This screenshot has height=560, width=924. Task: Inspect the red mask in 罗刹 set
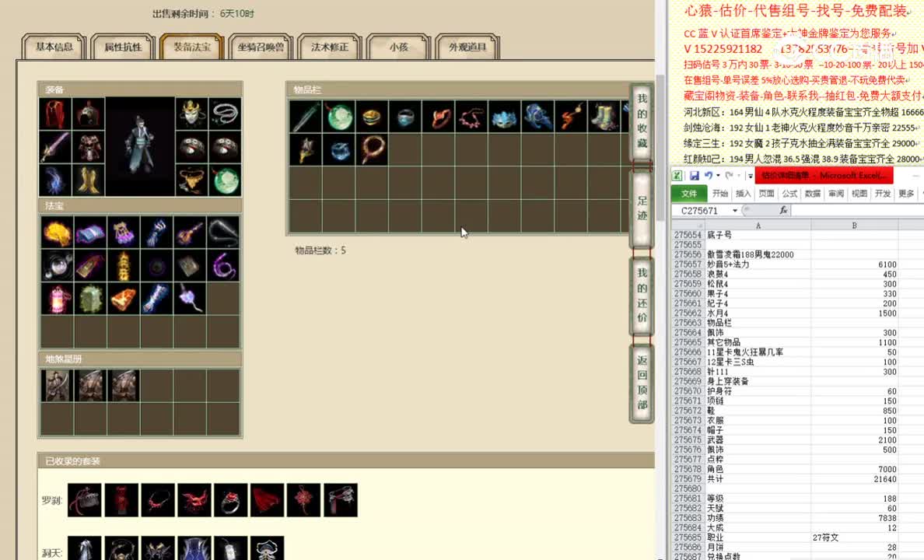point(194,500)
